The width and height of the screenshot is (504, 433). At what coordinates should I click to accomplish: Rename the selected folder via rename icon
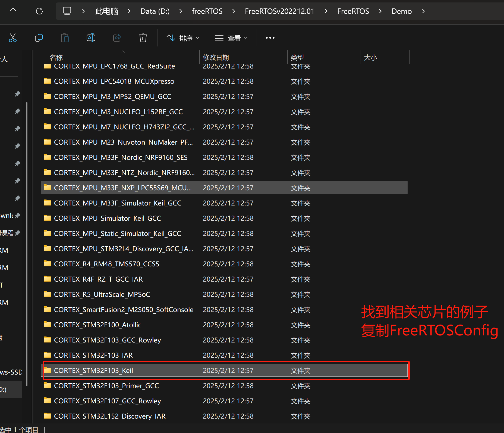click(x=91, y=38)
